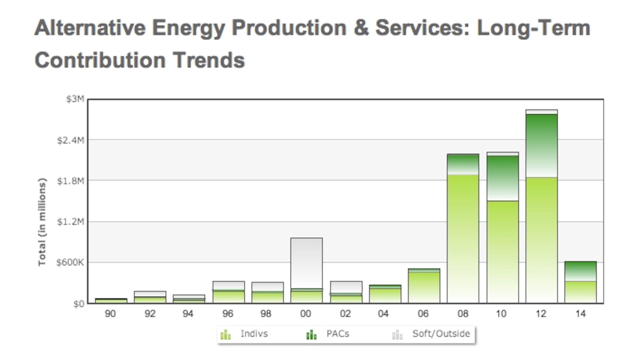Viewport: 624px width, 364px height.
Task: Click the light green Indivs segment of bar 12
Action: click(x=542, y=240)
